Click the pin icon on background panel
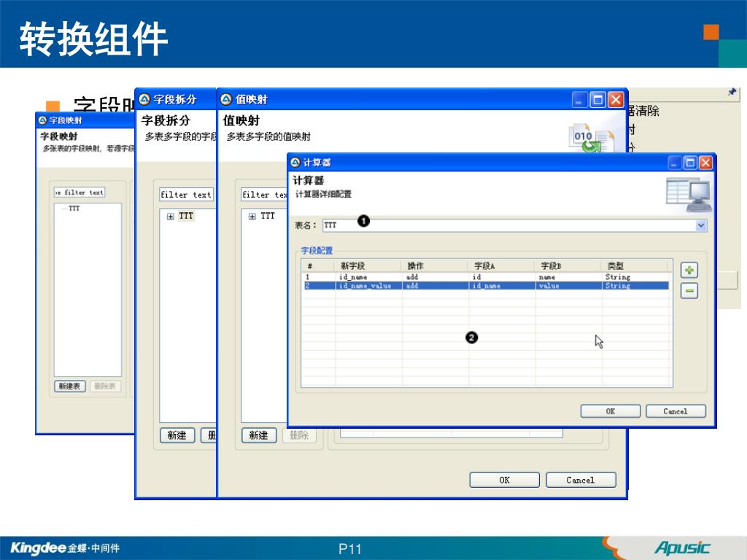The height and width of the screenshot is (560, 747). tap(732, 93)
